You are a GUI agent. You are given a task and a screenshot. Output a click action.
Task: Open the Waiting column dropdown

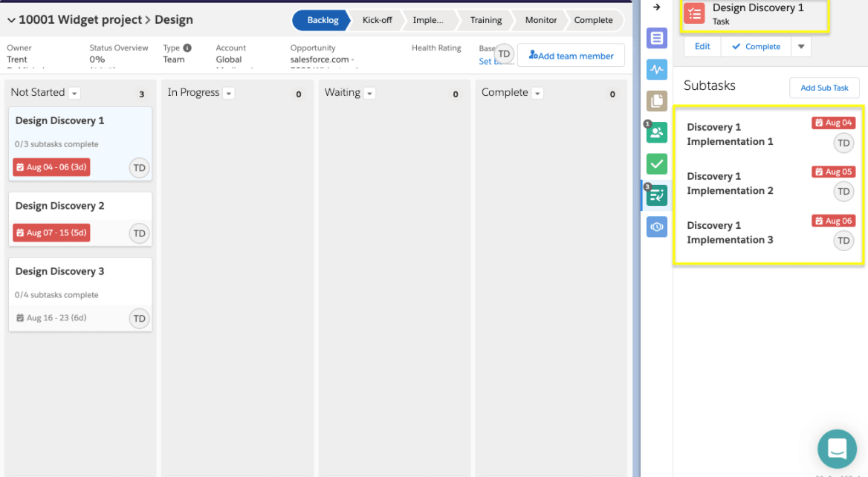point(370,93)
